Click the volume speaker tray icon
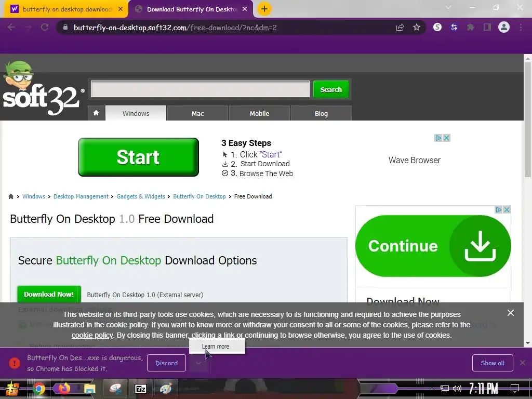 click(x=457, y=389)
